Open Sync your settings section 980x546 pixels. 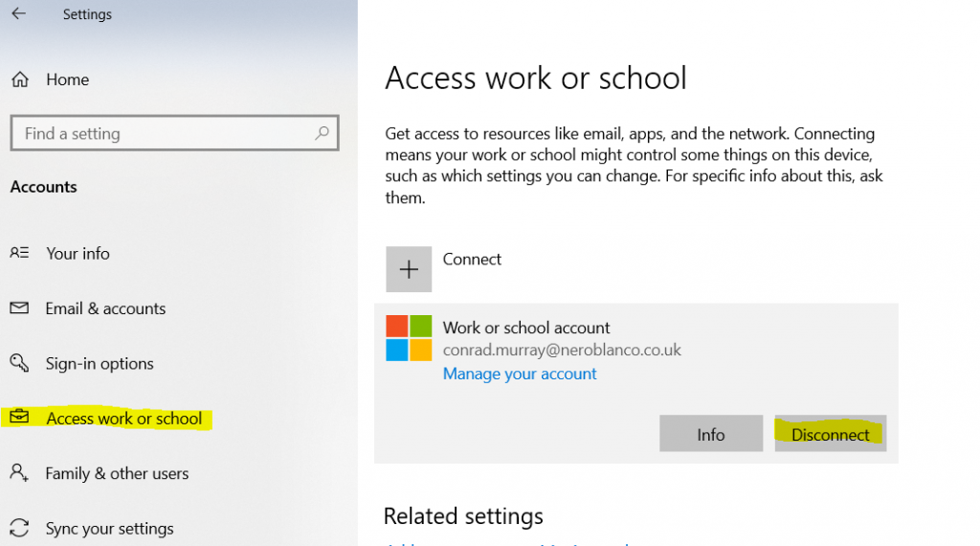[109, 529]
